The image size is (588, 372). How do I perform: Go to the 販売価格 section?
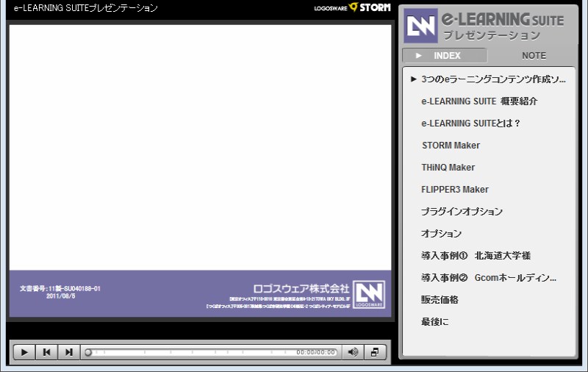coord(440,300)
